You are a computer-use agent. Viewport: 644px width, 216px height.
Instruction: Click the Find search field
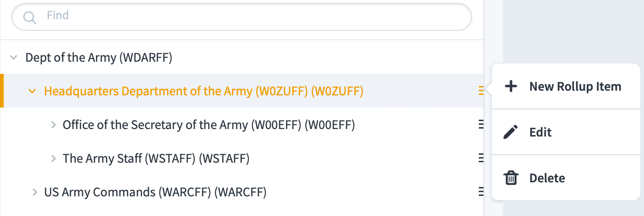[x=241, y=17]
